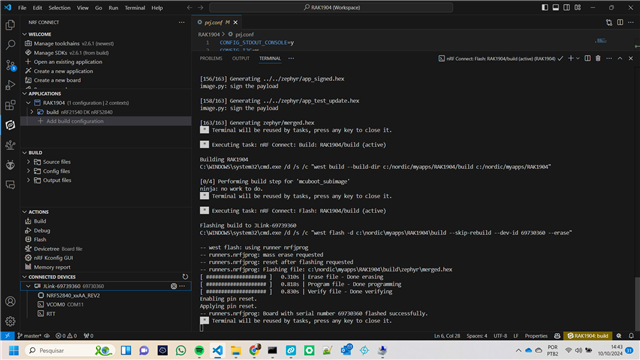Collapse the Applications section

pos(25,93)
